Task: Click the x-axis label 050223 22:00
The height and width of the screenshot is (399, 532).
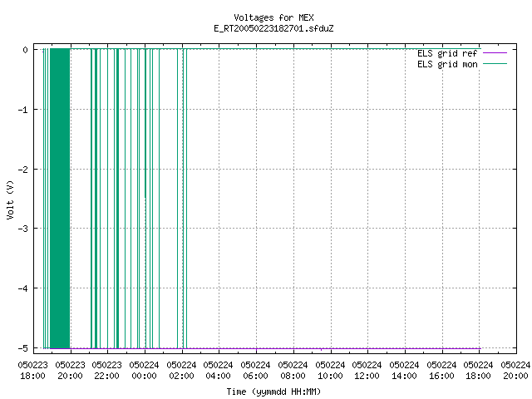Action: point(107,371)
